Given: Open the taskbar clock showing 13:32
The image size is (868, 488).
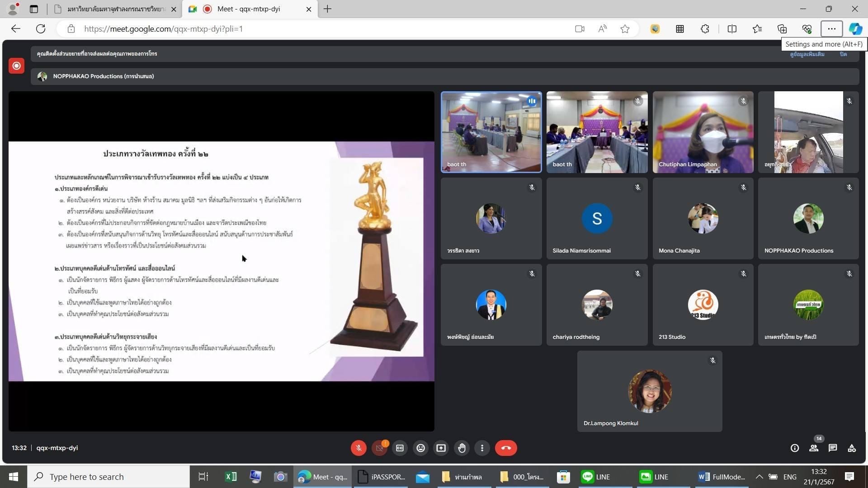Looking at the screenshot, I should pyautogui.click(x=819, y=477).
